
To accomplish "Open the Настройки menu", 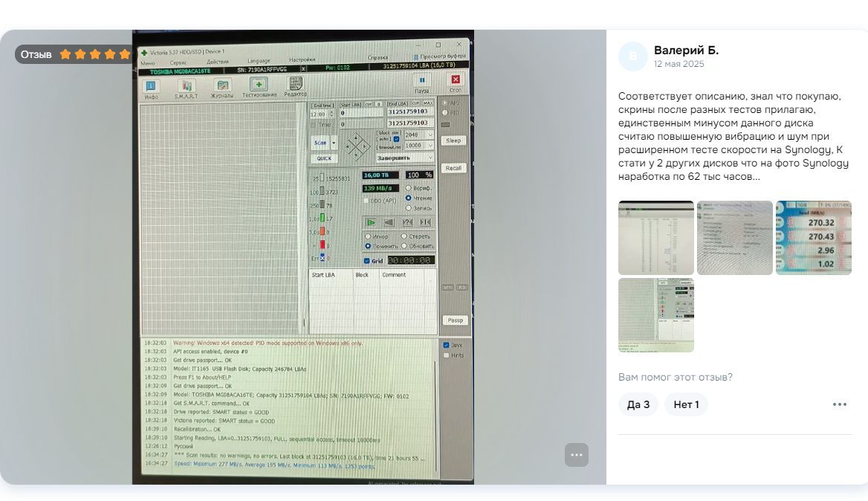I will [302, 59].
